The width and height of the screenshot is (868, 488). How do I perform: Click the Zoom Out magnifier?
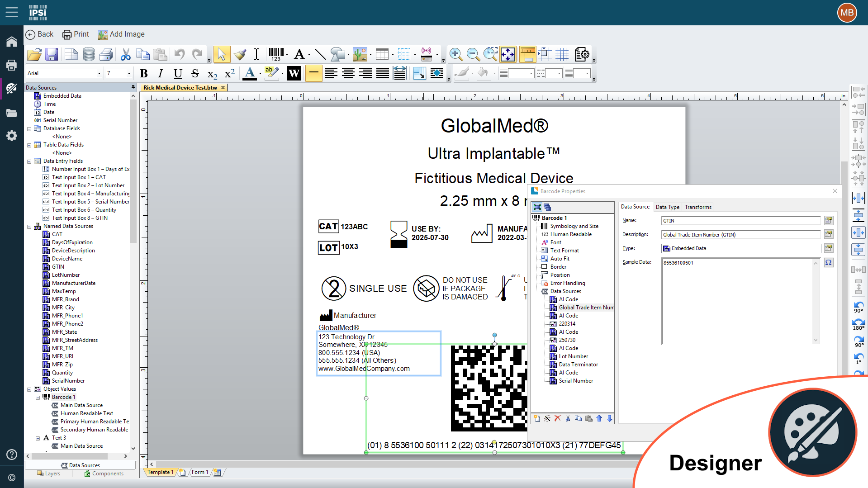point(473,55)
